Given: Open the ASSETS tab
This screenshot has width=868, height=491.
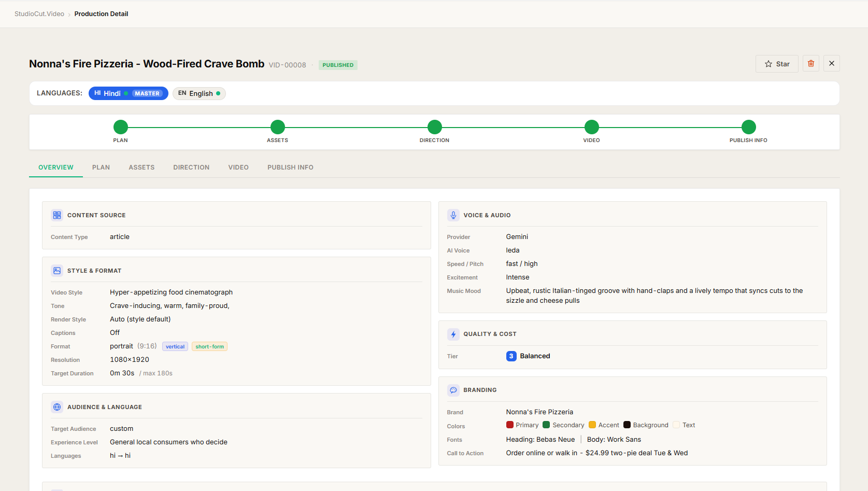Looking at the screenshot, I should (141, 167).
